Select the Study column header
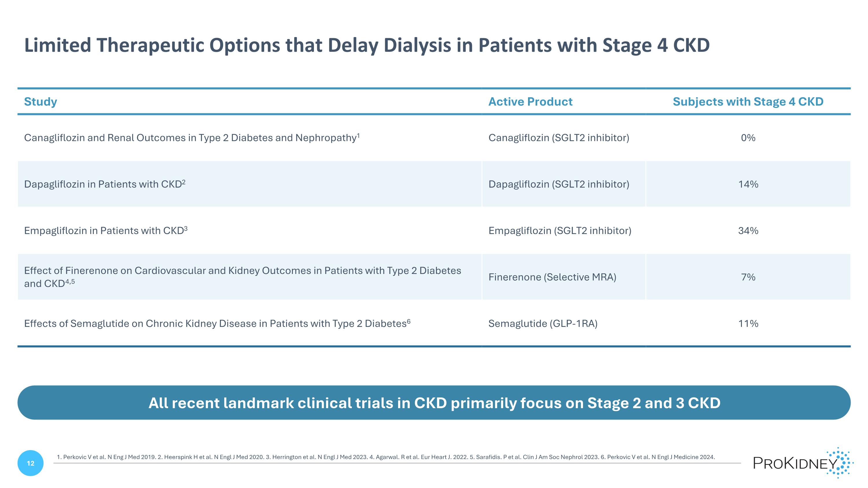The height and width of the screenshot is (488, 868). [41, 101]
